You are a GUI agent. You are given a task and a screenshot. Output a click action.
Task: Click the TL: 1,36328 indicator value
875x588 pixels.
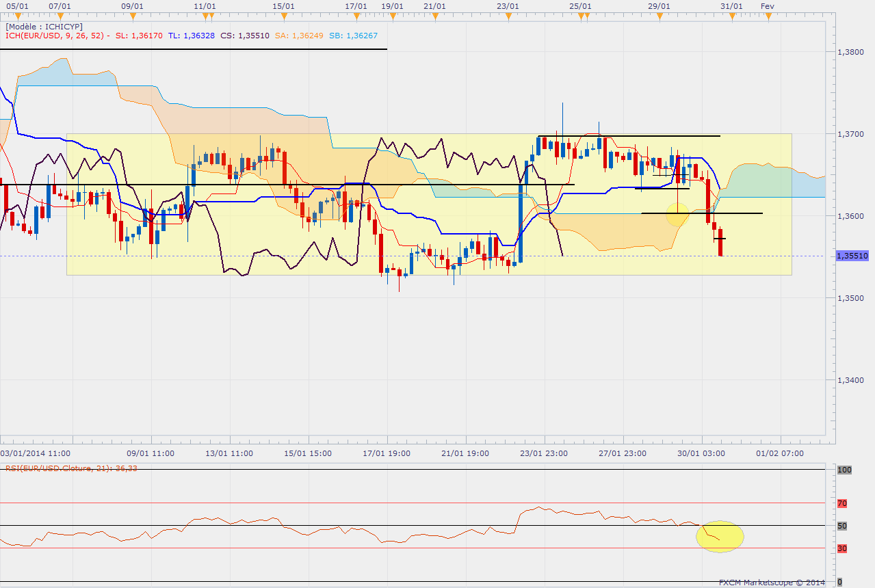tap(191, 36)
